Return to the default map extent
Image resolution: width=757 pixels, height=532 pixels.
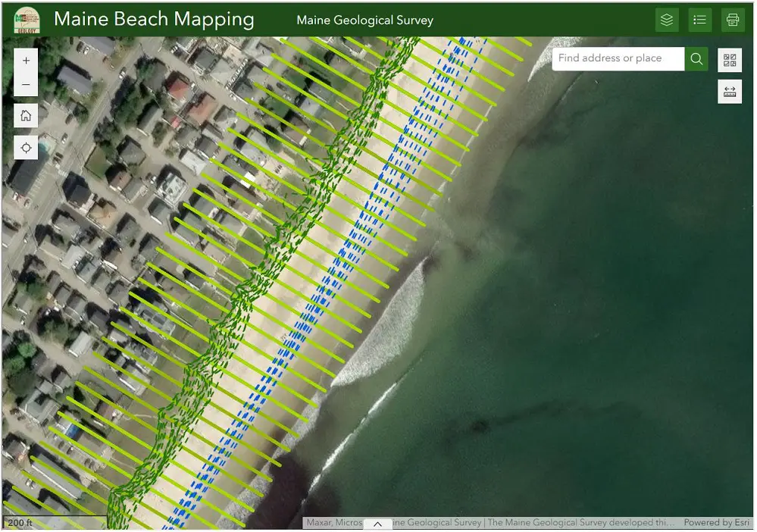26,116
